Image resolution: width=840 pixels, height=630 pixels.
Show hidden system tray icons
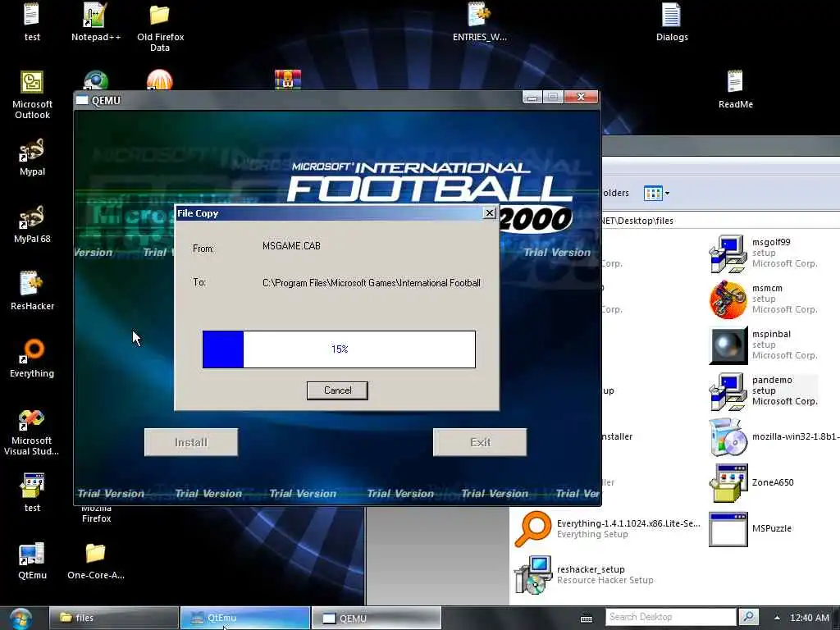click(777, 618)
